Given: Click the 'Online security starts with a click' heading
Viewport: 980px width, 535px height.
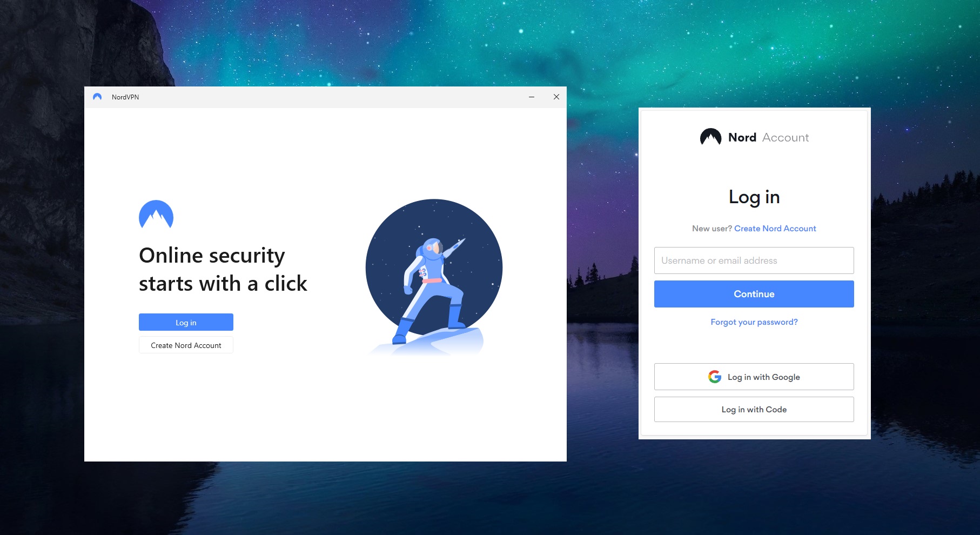Looking at the screenshot, I should tap(223, 269).
